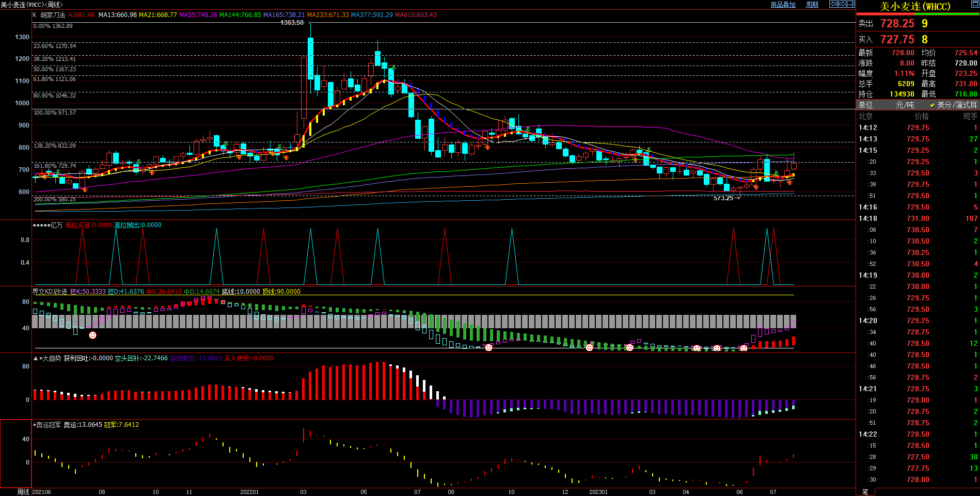Open the 周期 period dropdown

click(x=812, y=5)
